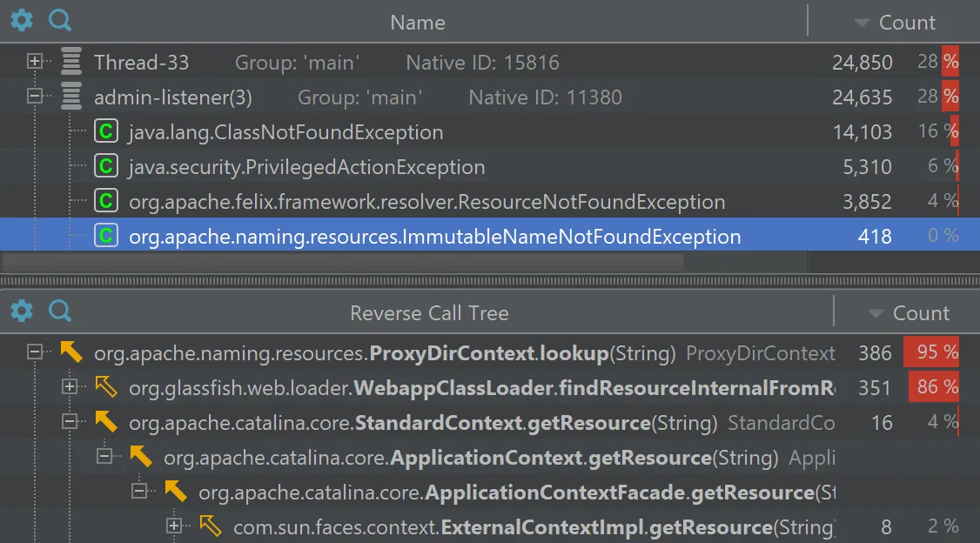980x543 pixels.
Task: Click count value 418
Action: tap(875, 236)
